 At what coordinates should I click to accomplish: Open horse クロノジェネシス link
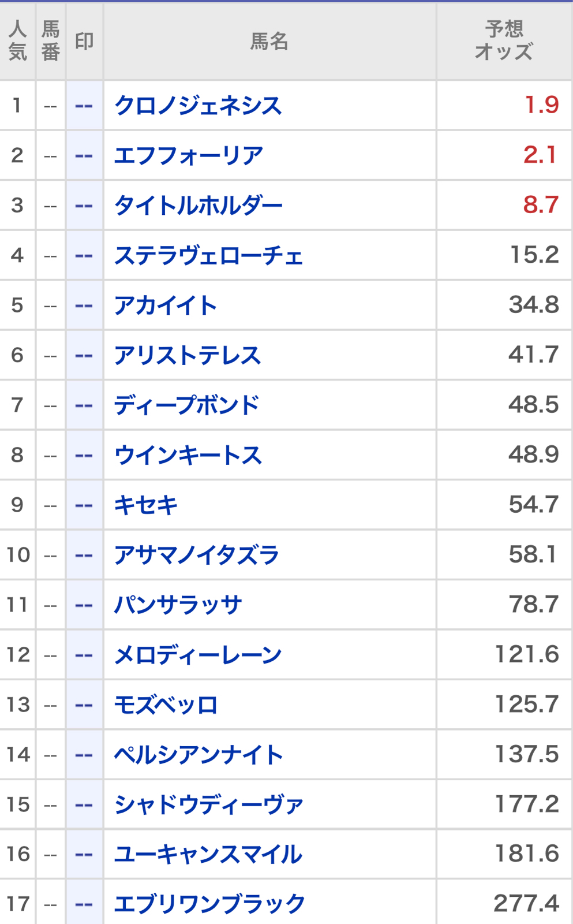click(198, 106)
